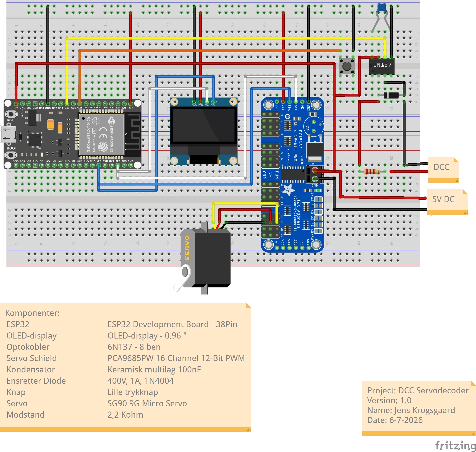Viewport: 476px width, 452px height.
Task: Click the 'Optokobler' component name
Action: [x=28, y=347]
